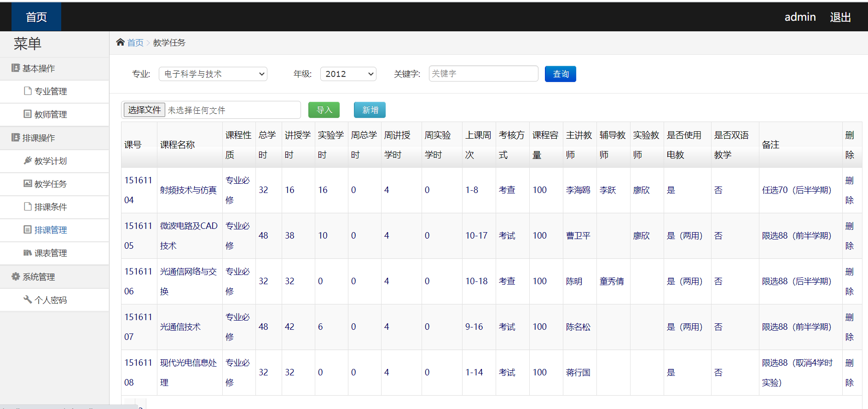Expand the 排课操作 menu section
Screen dimensions: 868x409
(x=54, y=138)
